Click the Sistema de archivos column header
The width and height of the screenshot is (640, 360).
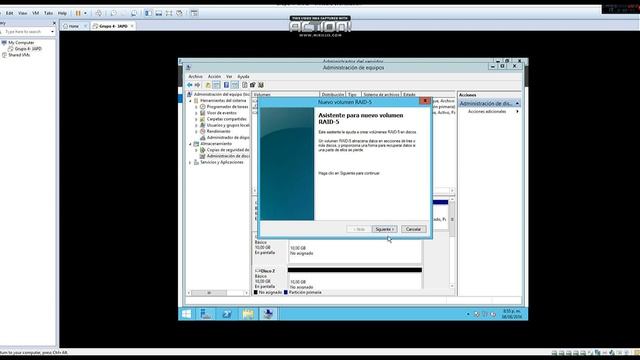coord(381,94)
